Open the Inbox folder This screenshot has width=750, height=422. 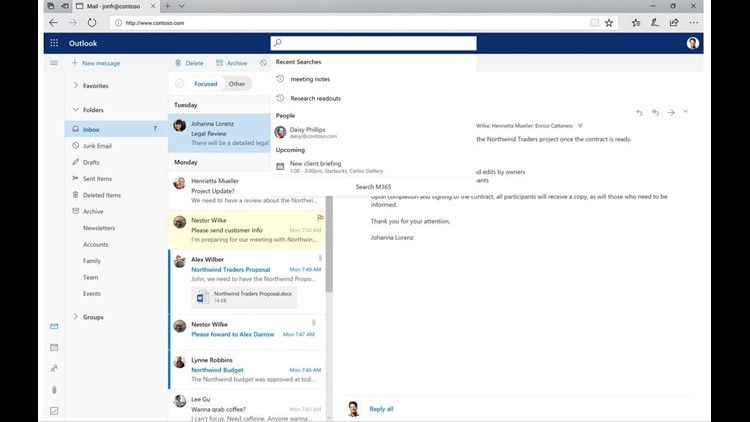116,129
